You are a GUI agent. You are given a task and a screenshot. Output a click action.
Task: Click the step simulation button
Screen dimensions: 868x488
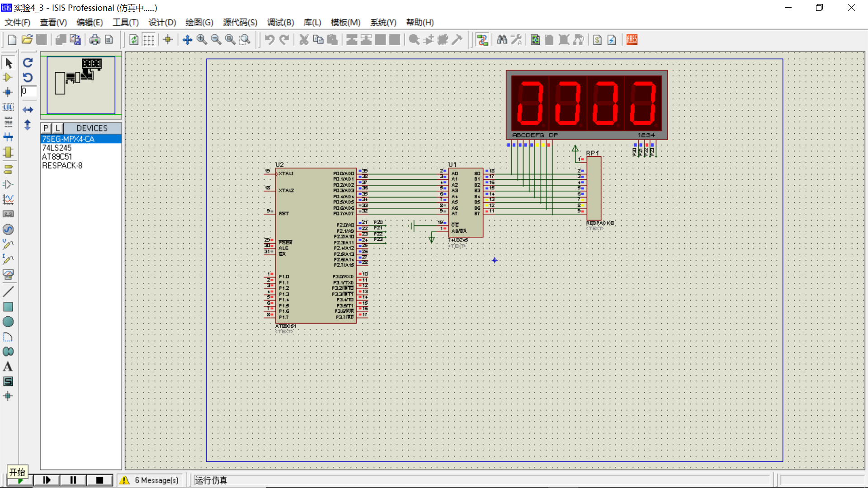(47, 480)
